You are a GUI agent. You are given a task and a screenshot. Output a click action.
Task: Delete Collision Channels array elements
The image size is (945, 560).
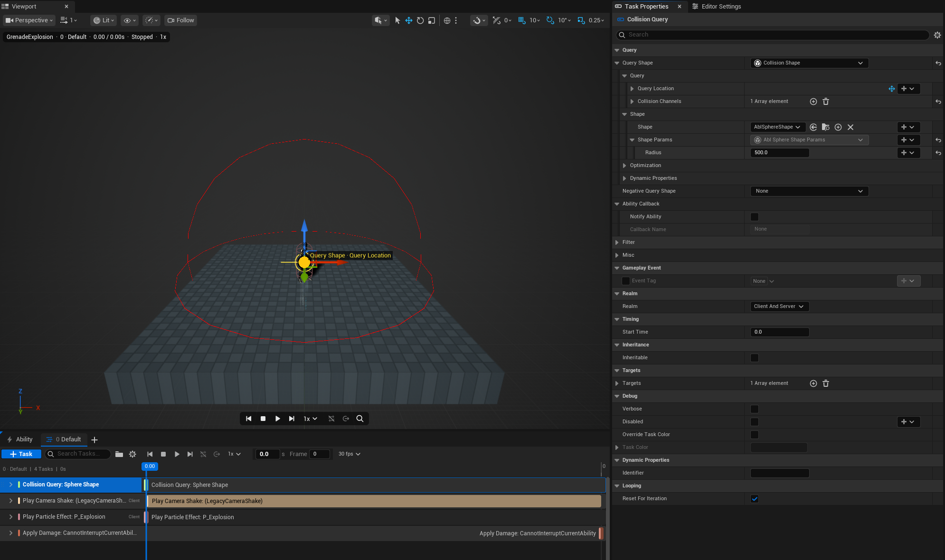(x=826, y=102)
